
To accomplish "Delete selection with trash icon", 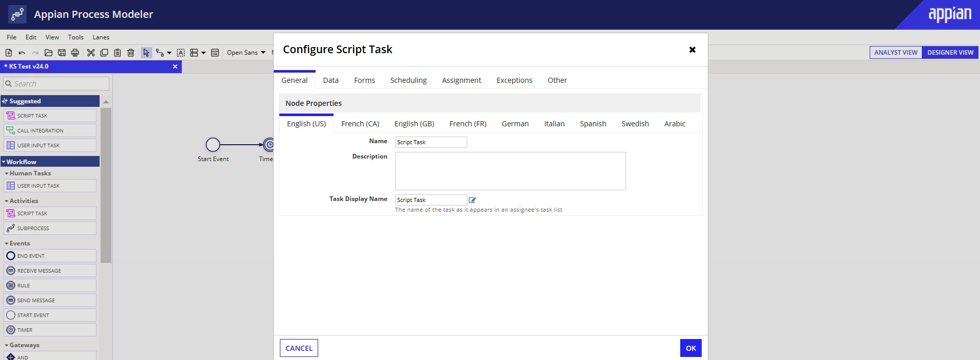I will click(x=131, y=53).
